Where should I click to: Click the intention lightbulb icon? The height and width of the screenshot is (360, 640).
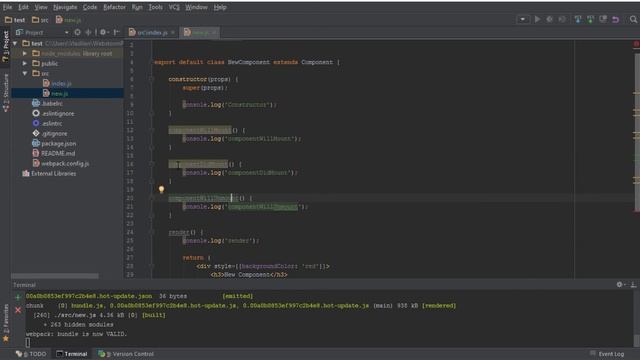point(161,189)
